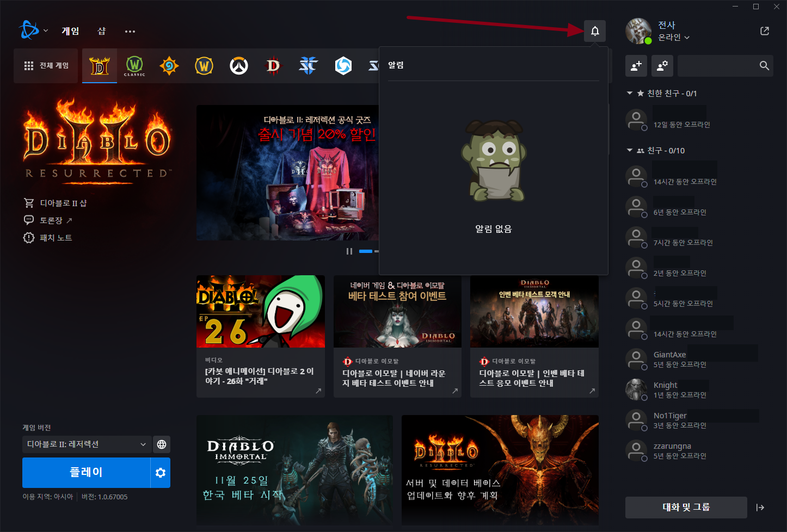Open the 게임 버전 dropdown

coord(87,444)
